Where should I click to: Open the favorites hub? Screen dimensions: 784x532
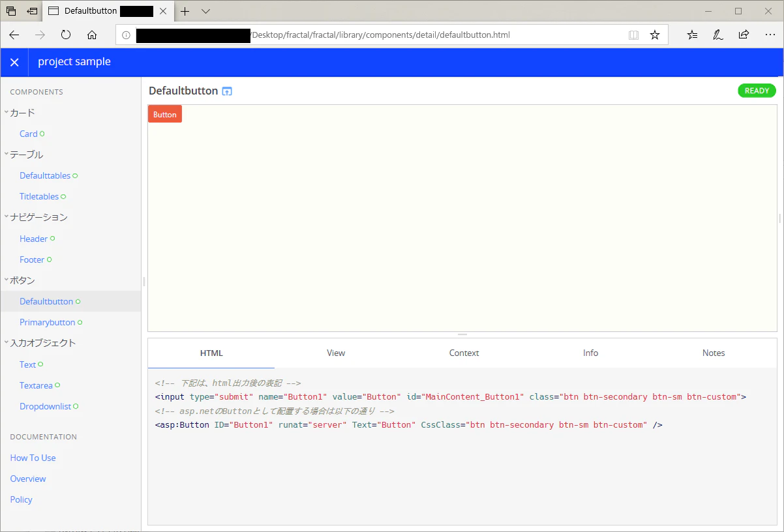[x=693, y=35]
